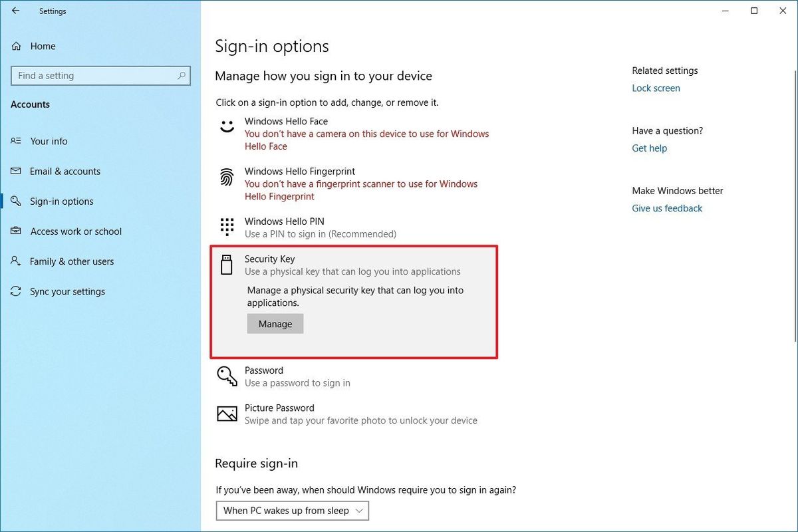This screenshot has width=798, height=532.
Task: Click the Manage button under Security Key
Action: [275, 324]
